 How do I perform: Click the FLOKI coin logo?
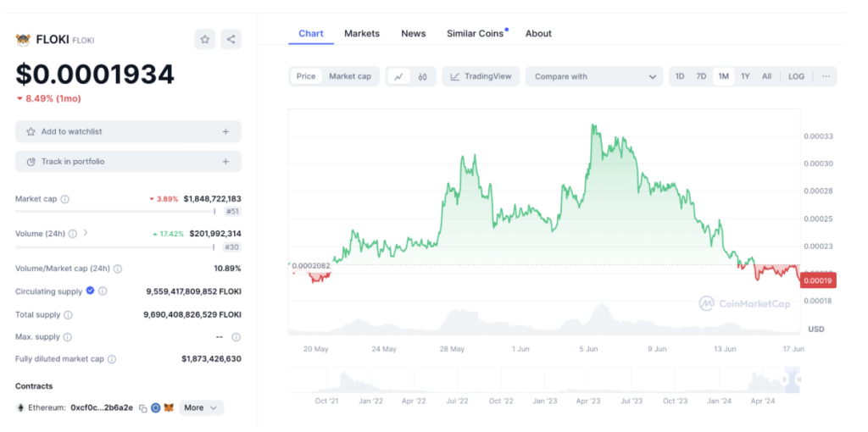pos(23,39)
